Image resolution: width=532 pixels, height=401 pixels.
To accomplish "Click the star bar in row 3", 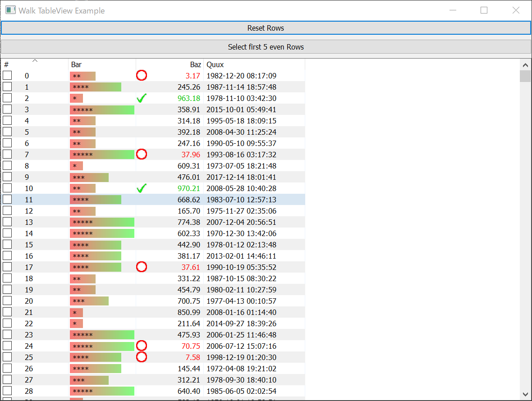I will [x=102, y=109].
